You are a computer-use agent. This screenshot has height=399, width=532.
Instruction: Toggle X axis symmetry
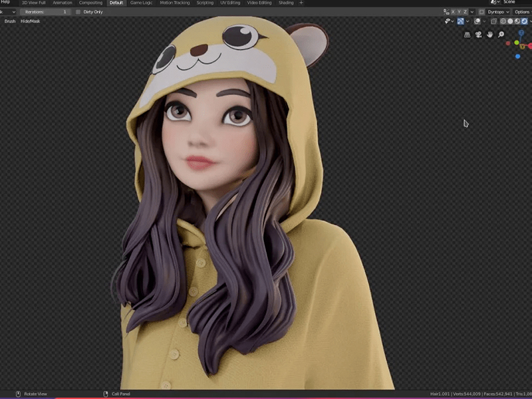tap(454, 12)
